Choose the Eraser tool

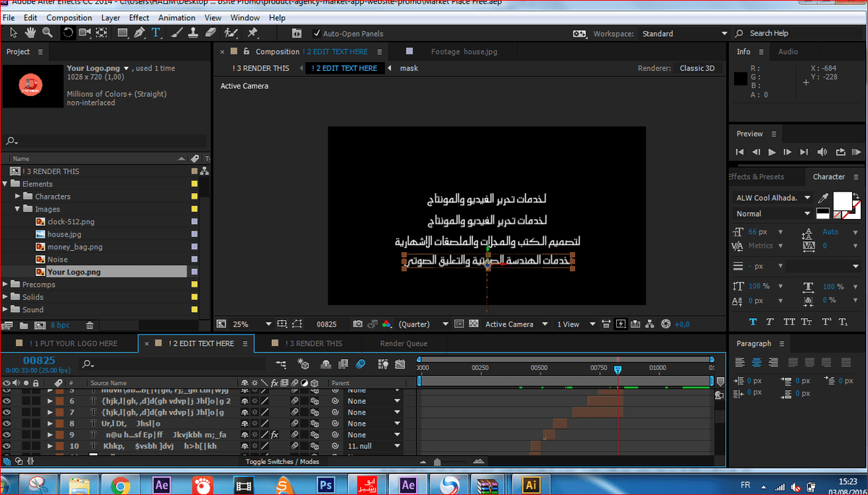pos(209,33)
